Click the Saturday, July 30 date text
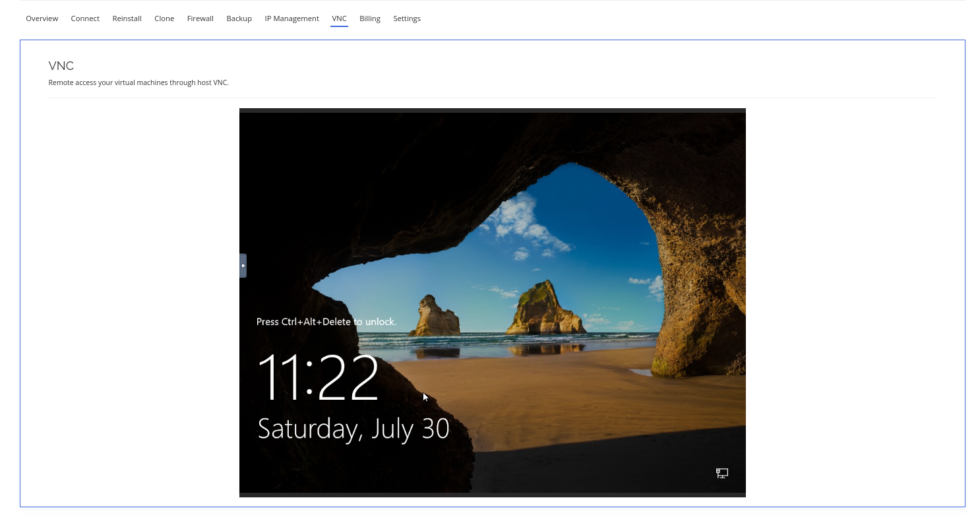 353,429
